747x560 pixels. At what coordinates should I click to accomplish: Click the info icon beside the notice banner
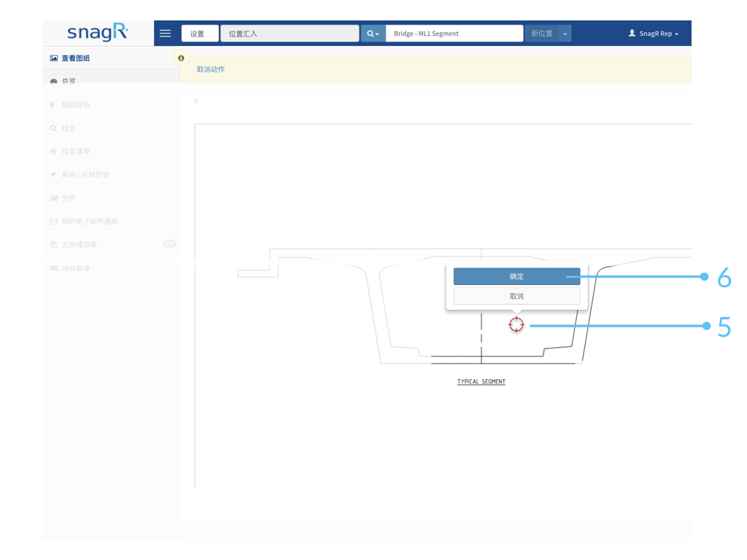point(181,58)
